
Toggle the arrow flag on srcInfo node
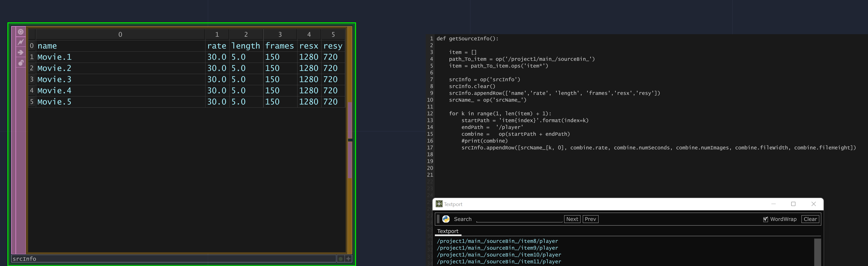point(21,53)
